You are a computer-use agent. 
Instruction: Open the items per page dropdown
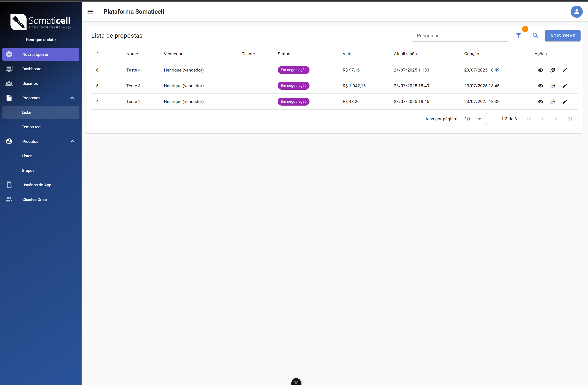(473, 119)
